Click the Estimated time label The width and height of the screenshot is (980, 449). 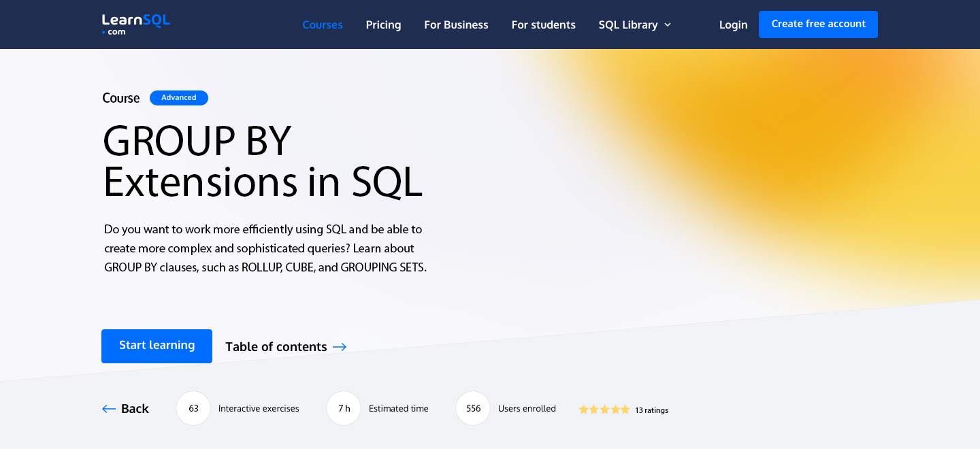[x=399, y=408]
